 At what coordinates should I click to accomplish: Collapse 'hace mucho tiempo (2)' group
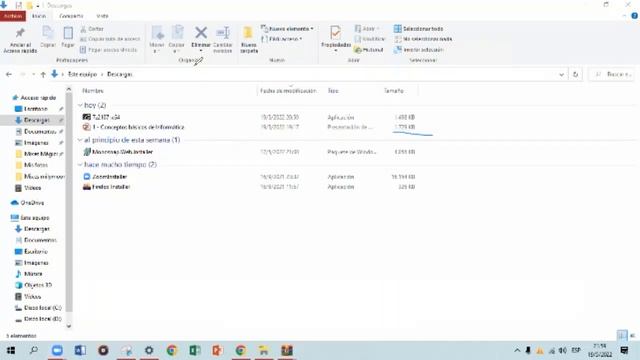(x=80, y=164)
